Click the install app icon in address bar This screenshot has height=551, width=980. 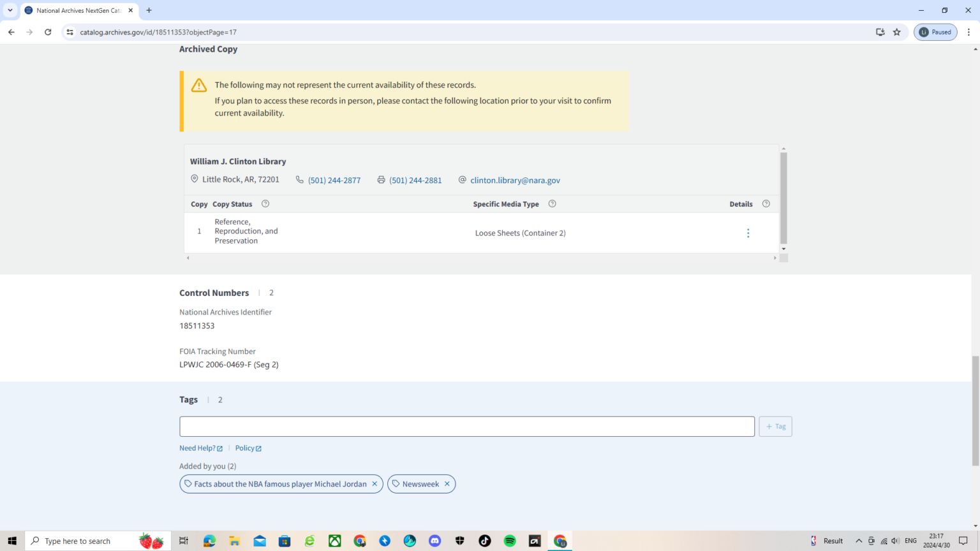(880, 32)
